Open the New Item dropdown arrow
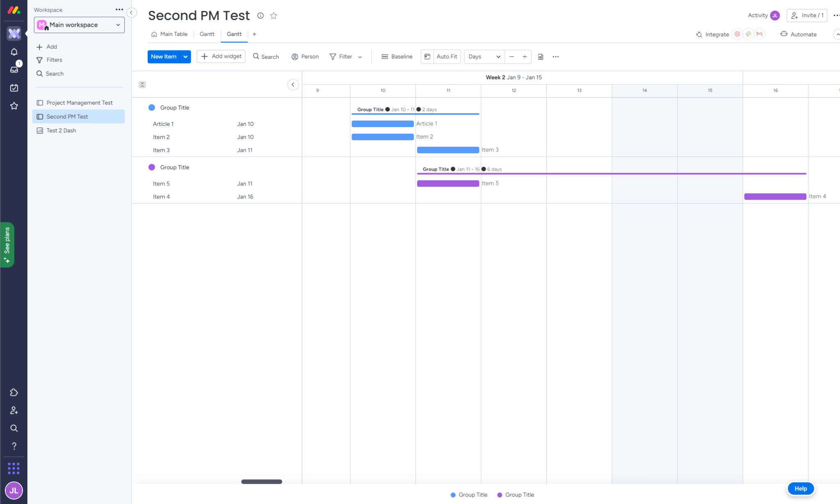Screen dimensions: 840x504 [x=185, y=57]
